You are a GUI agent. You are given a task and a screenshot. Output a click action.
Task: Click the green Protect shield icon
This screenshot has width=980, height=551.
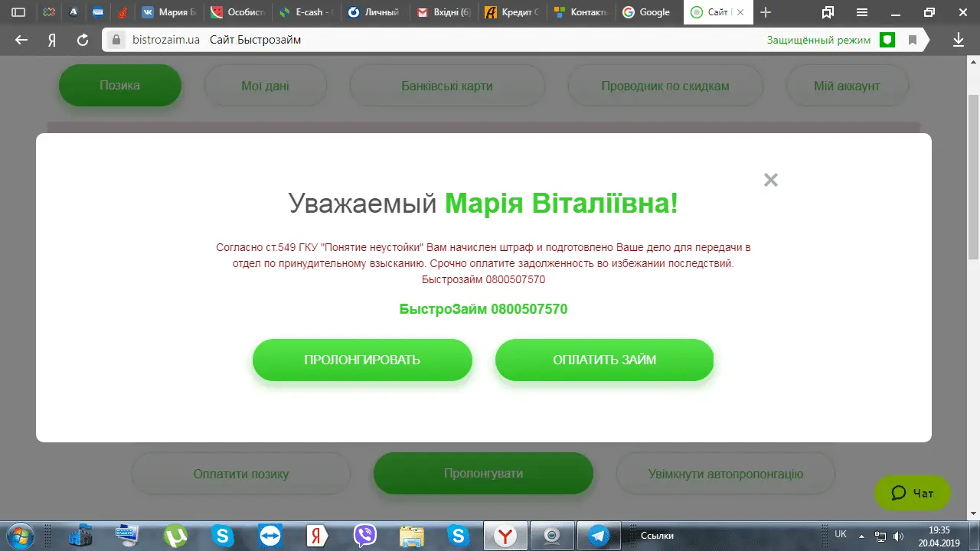point(887,40)
